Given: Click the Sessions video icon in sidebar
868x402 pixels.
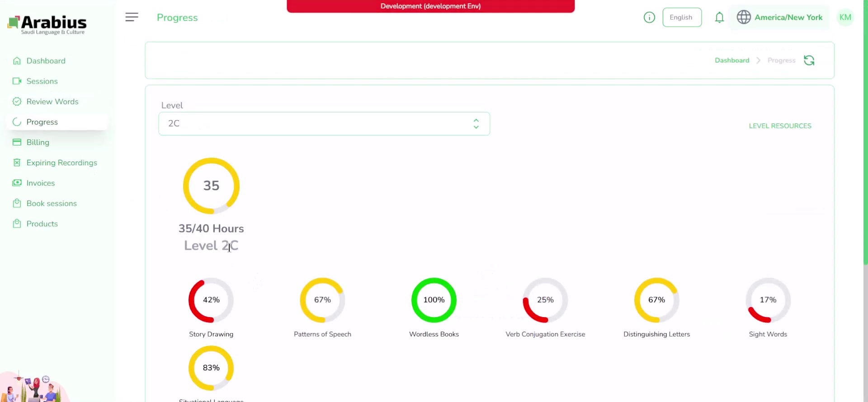Looking at the screenshot, I should [17, 81].
